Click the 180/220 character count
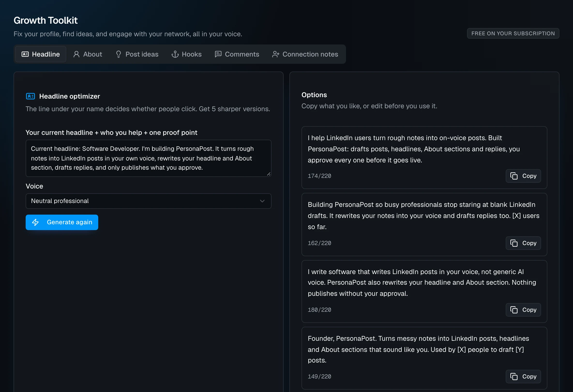 [320, 310]
